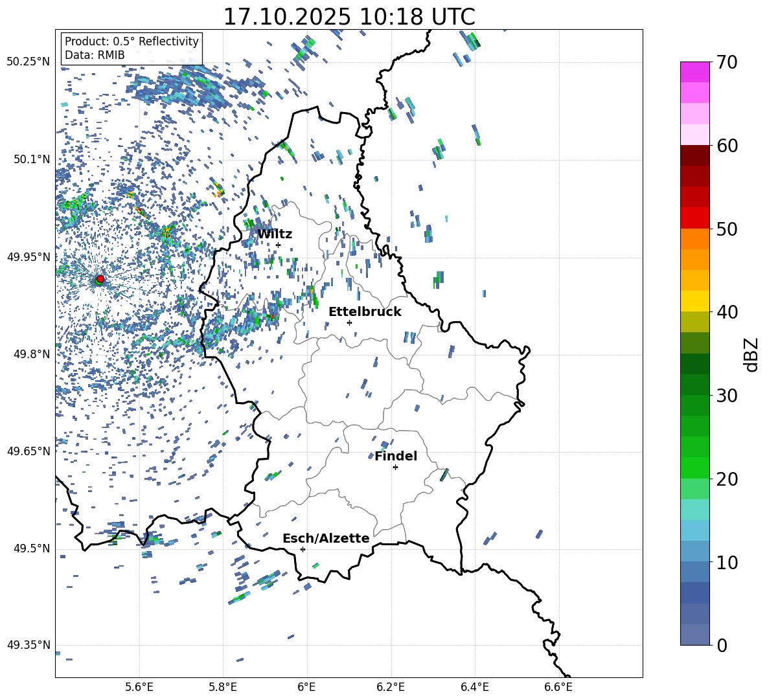Click the 17.10.2025 10:18 UTC title

349,16
